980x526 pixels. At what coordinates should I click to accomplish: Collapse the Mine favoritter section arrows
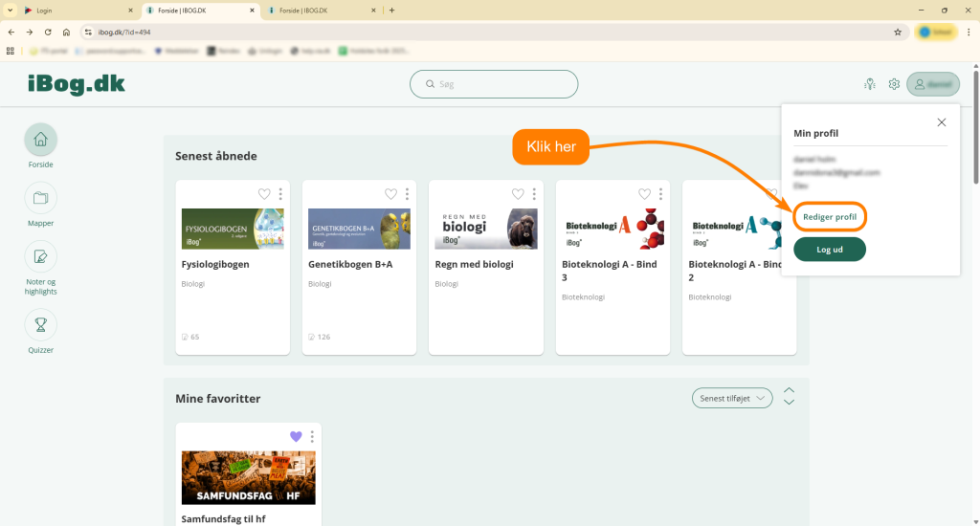(x=789, y=390)
